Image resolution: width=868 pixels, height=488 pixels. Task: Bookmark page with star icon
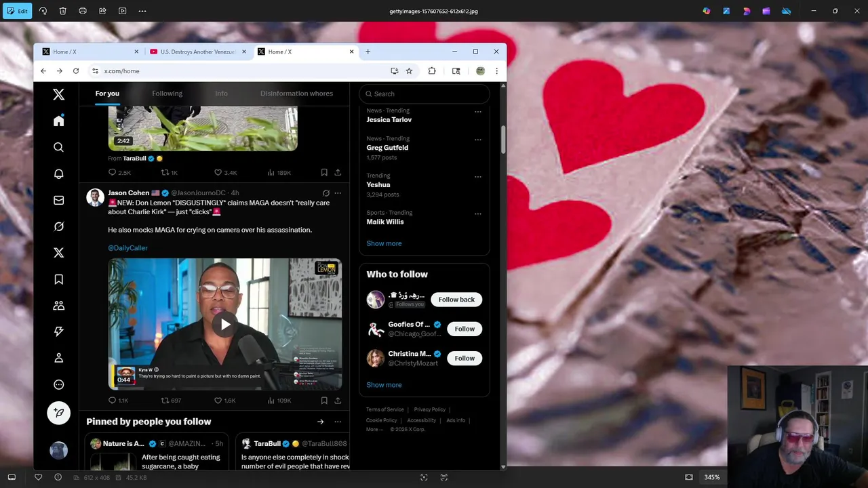409,70
